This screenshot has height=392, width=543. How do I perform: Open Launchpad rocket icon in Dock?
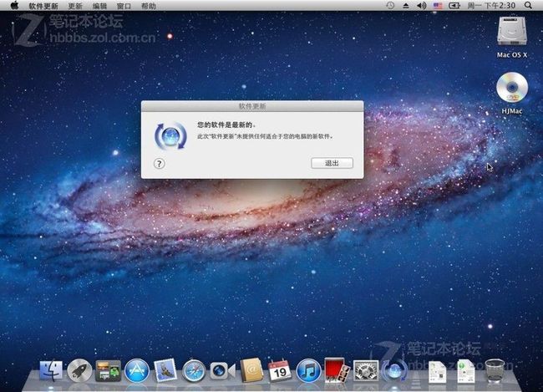pos(79,371)
